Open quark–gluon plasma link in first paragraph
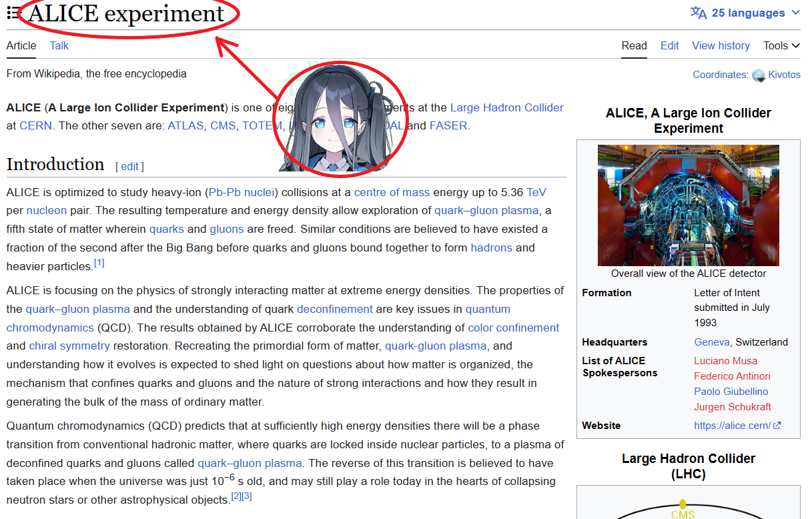Screen dimensions: 812x519 click(486, 210)
